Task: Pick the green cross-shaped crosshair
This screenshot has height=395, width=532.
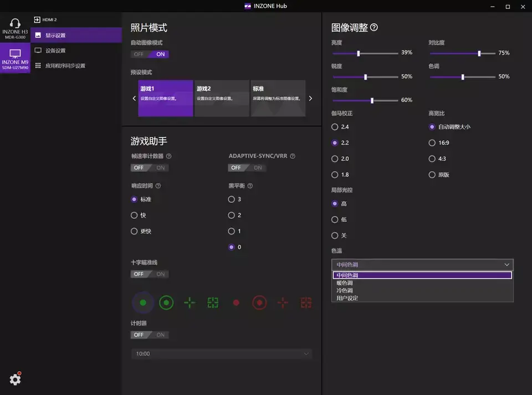Action: coord(190,302)
